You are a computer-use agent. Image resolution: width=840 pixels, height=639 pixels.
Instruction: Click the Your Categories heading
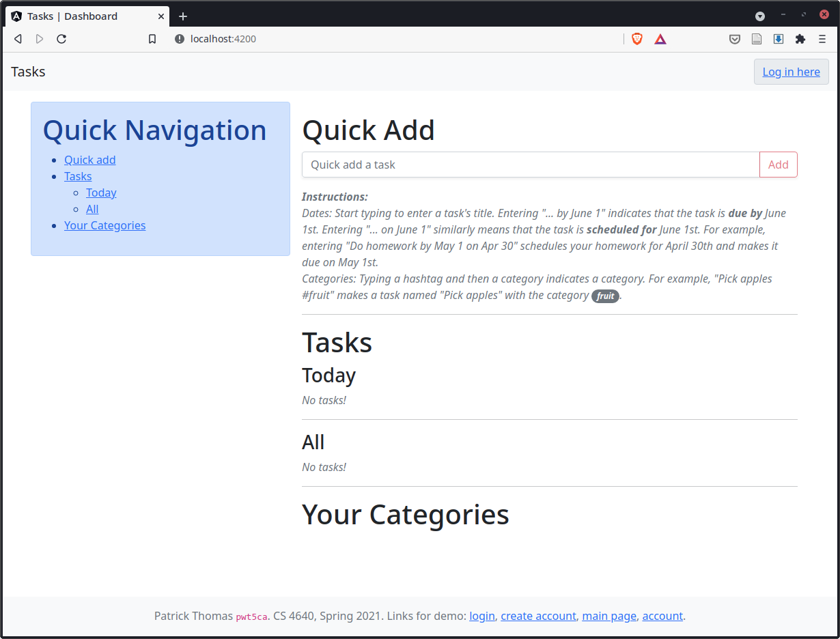click(406, 515)
